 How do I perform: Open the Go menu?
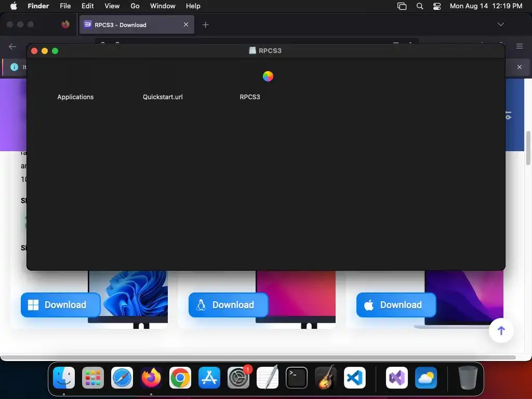(135, 6)
